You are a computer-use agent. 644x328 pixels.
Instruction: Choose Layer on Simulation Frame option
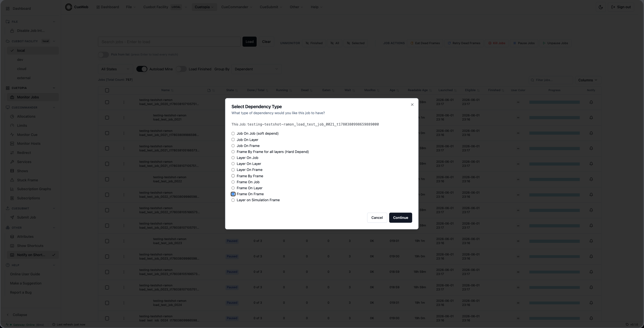coord(233,200)
